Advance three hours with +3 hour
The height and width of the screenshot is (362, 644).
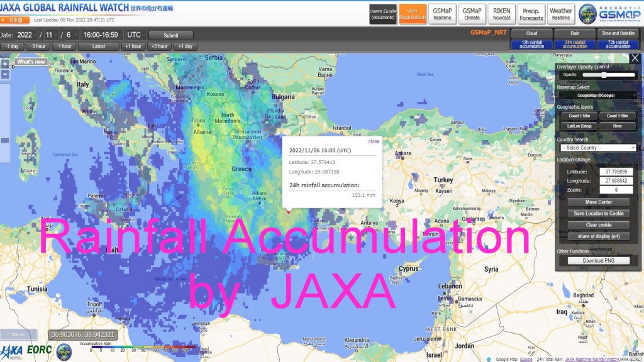tap(159, 47)
